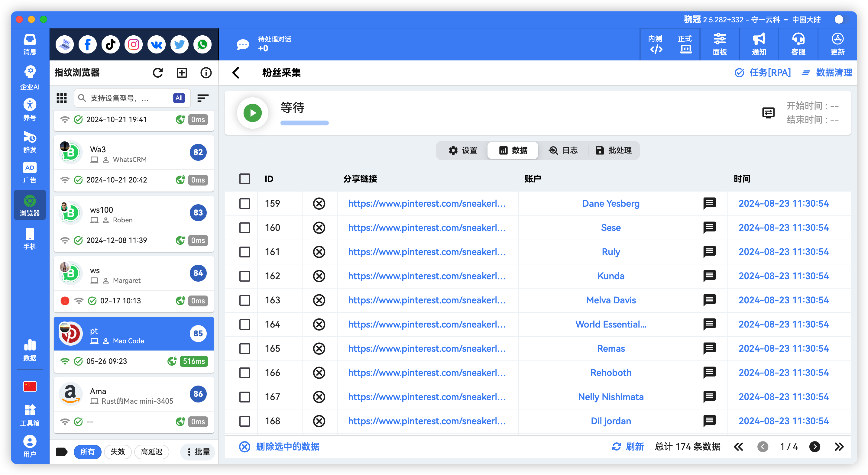Open the Dane Yesberg account link
The image size is (868, 475).
pyautogui.click(x=611, y=203)
